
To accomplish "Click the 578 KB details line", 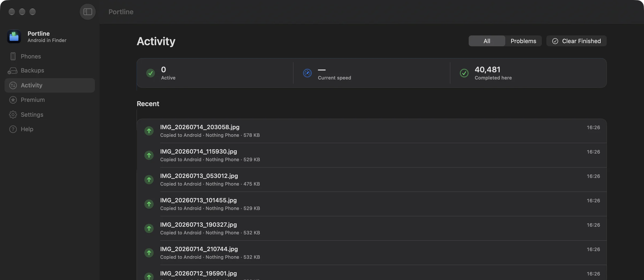I will tap(210, 135).
